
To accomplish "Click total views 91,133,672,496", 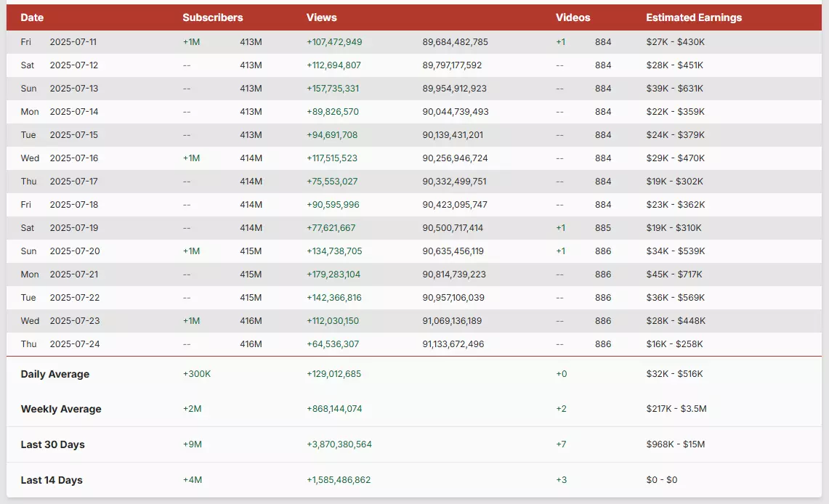I will (x=453, y=344).
